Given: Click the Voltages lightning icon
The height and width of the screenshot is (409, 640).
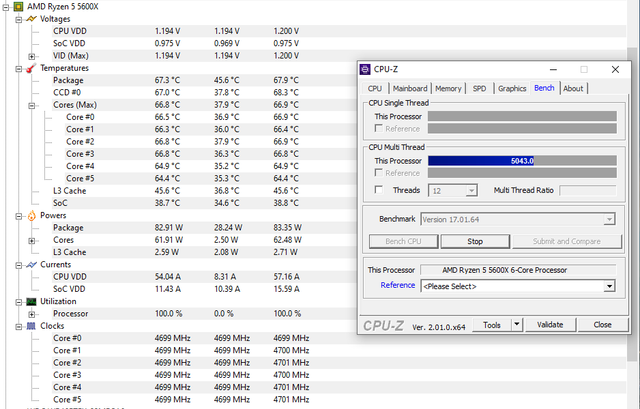Looking at the screenshot, I should pos(31,19).
